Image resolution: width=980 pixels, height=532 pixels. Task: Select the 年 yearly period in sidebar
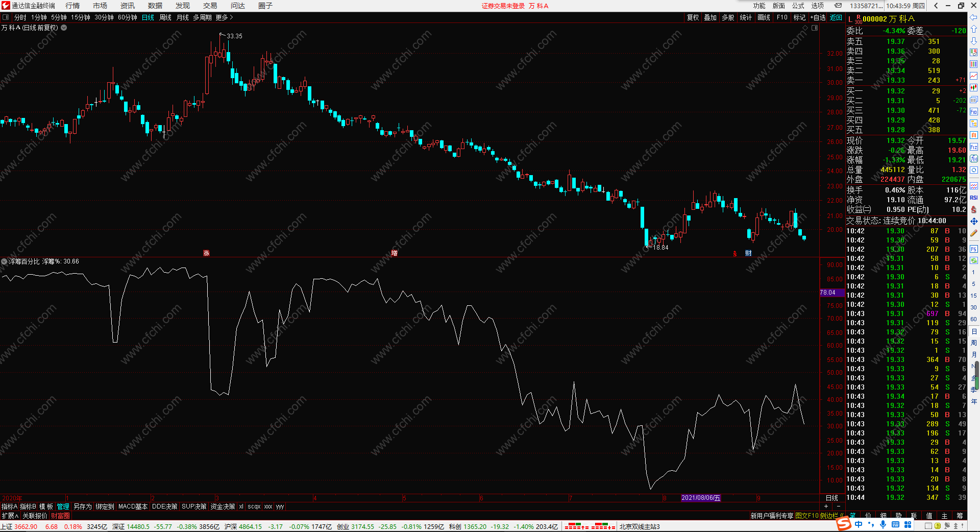973,401
